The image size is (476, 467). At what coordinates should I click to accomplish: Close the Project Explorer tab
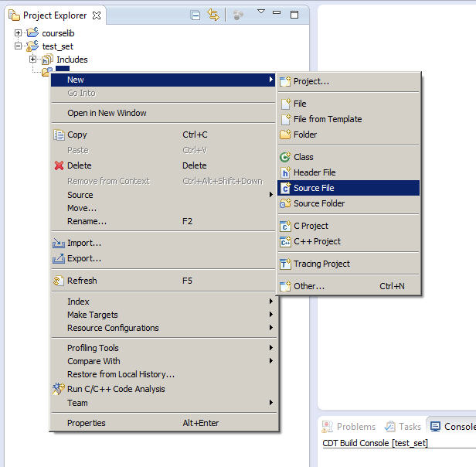pos(96,15)
